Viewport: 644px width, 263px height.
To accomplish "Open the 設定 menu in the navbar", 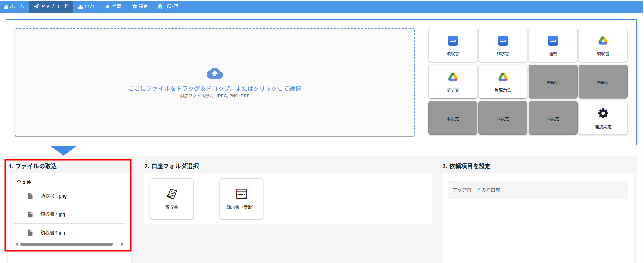I will 140,6.
